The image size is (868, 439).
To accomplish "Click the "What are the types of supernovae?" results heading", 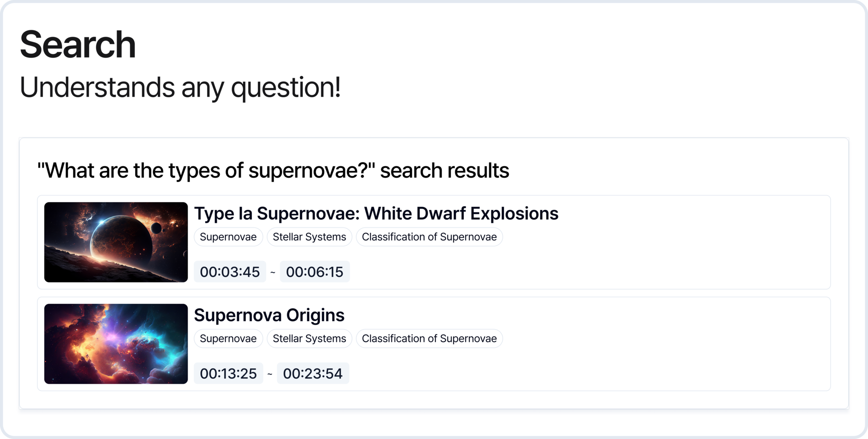I will (x=273, y=170).
